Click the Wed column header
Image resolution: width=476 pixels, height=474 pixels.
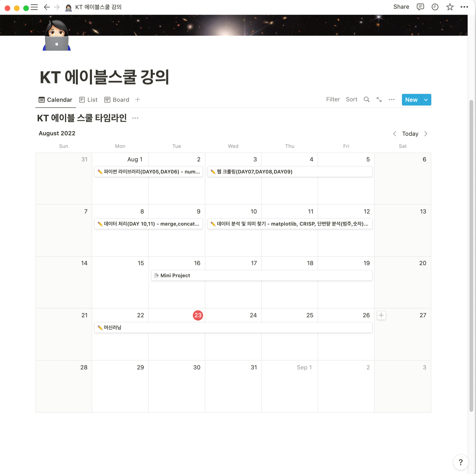pos(233,146)
